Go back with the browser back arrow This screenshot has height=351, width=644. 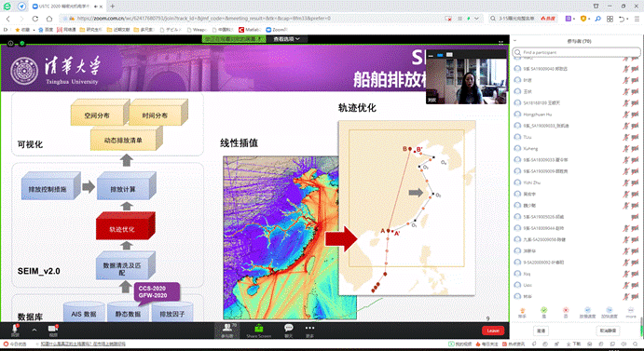tap(8, 19)
